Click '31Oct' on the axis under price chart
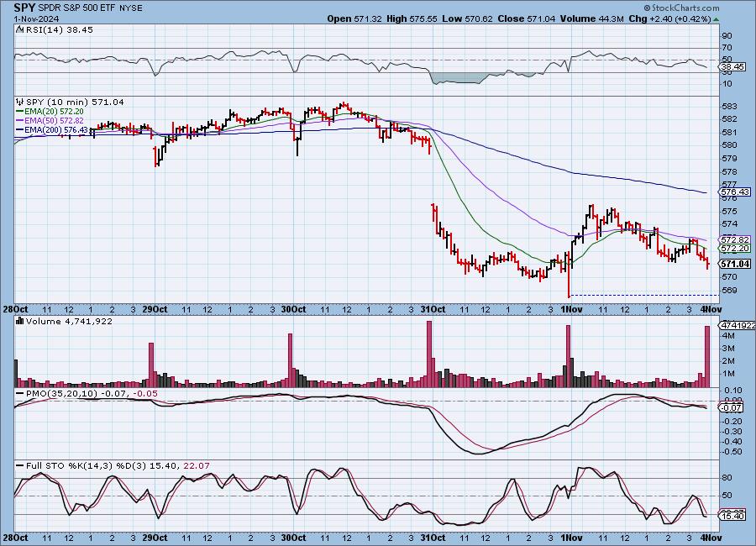The height and width of the screenshot is (546, 756). coord(433,310)
